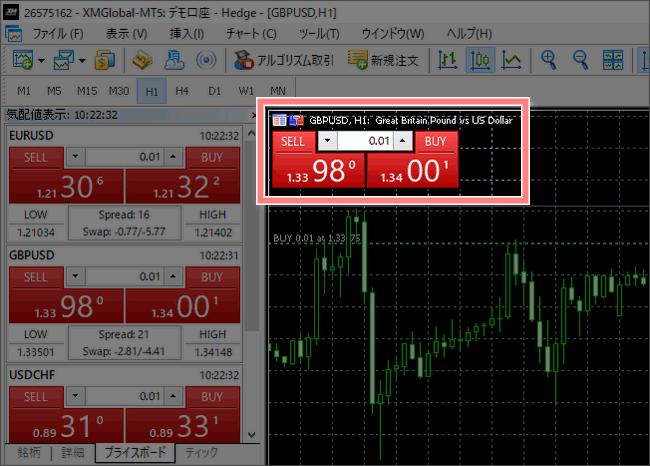Click chart panel sell price 1.33980
Viewport: 650px width, 466px height.
pos(318,171)
